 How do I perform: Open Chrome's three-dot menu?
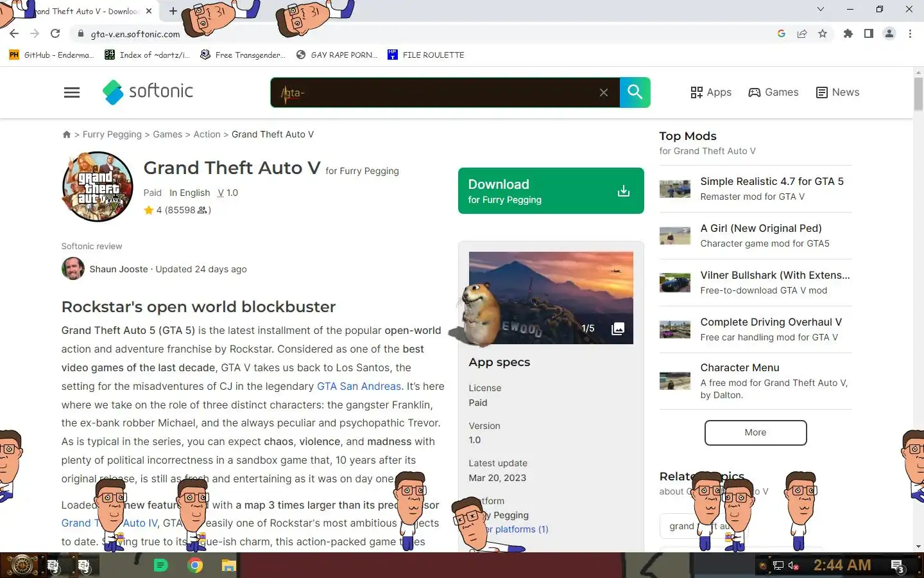coord(910,33)
